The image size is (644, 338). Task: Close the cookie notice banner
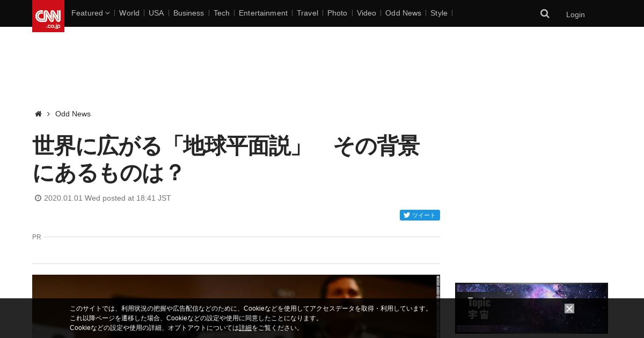pos(569,308)
